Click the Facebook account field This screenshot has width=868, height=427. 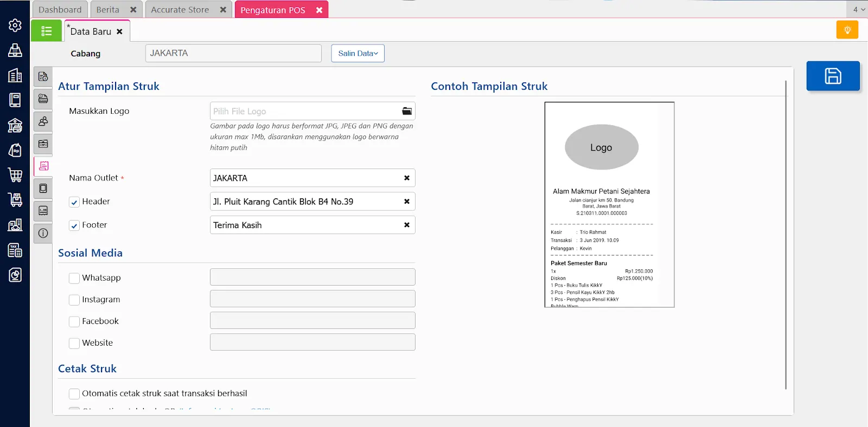[312, 320]
